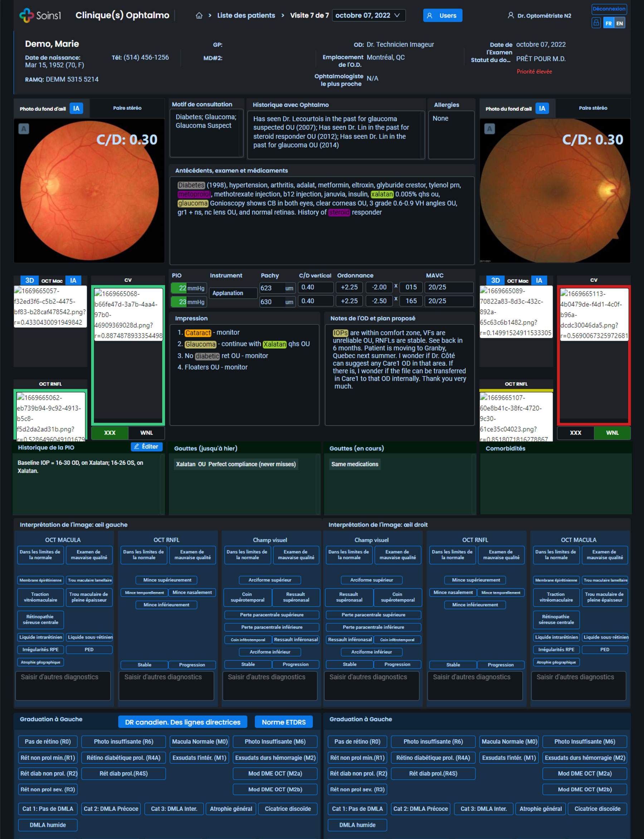Click the green-highlighted Xalatan in Impression
The image size is (644, 839).
(x=274, y=344)
